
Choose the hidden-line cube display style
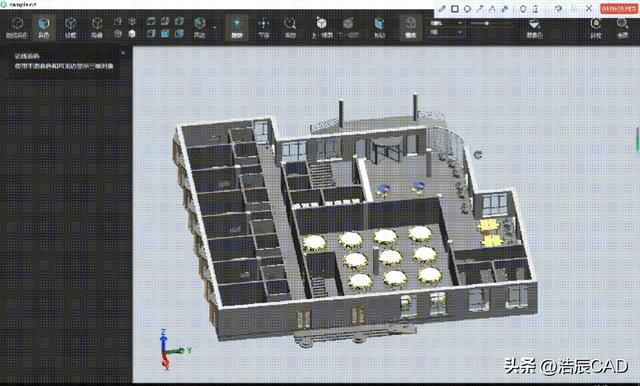pos(97,27)
